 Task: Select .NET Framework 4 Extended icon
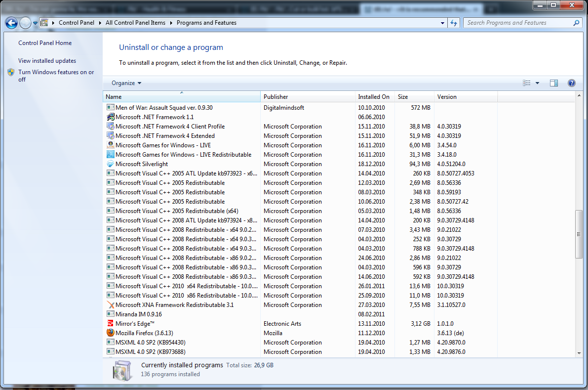[110, 135]
